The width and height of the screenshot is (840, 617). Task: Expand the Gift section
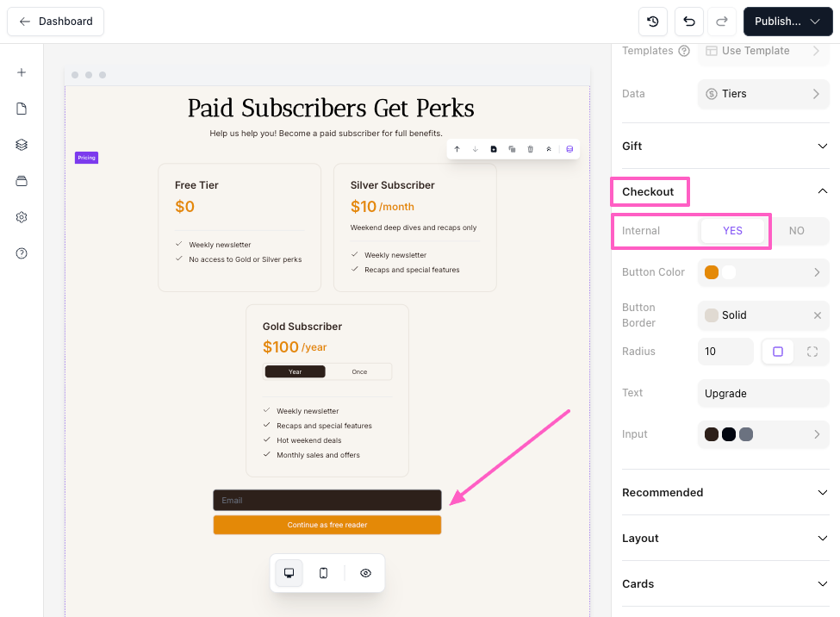pyautogui.click(x=725, y=146)
